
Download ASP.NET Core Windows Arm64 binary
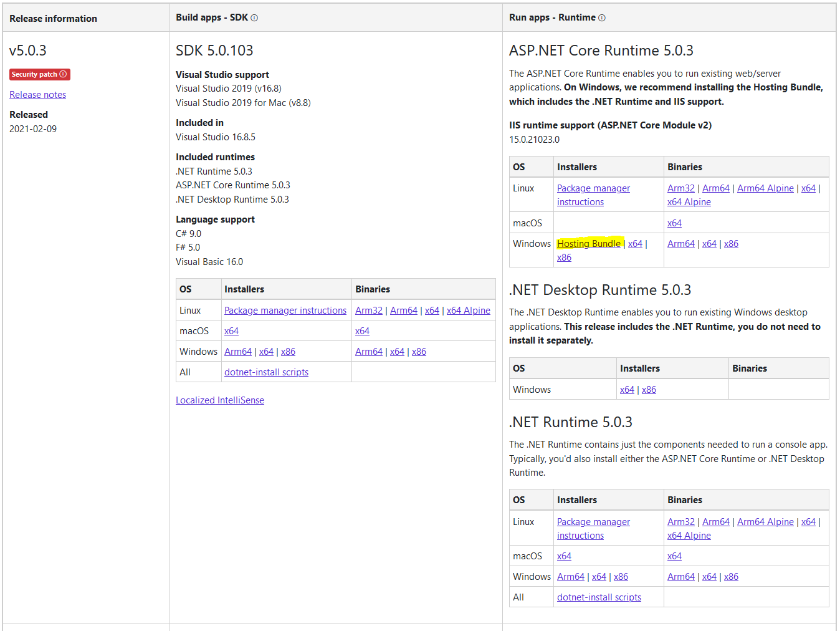681,244
